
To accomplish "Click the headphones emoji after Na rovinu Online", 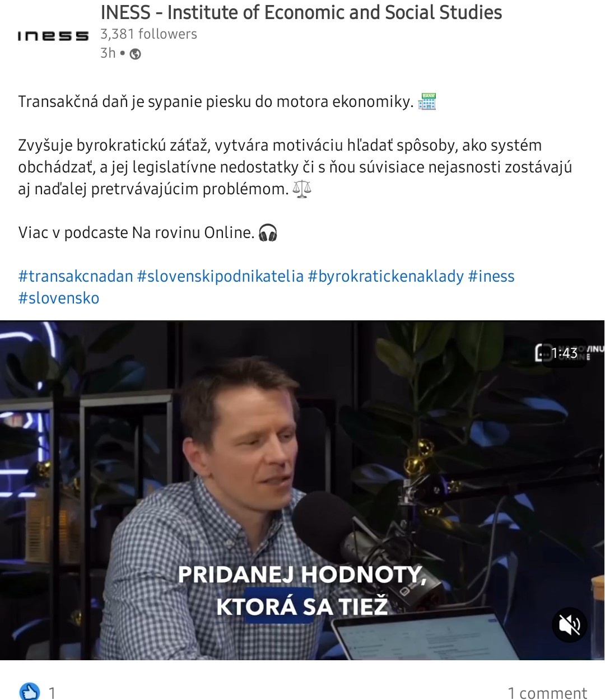I will [268, 232].
